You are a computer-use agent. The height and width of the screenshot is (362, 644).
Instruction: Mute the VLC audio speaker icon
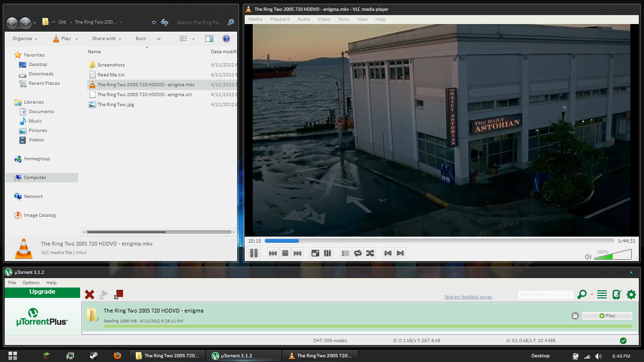pyautogui.click(x=588, y=257)
